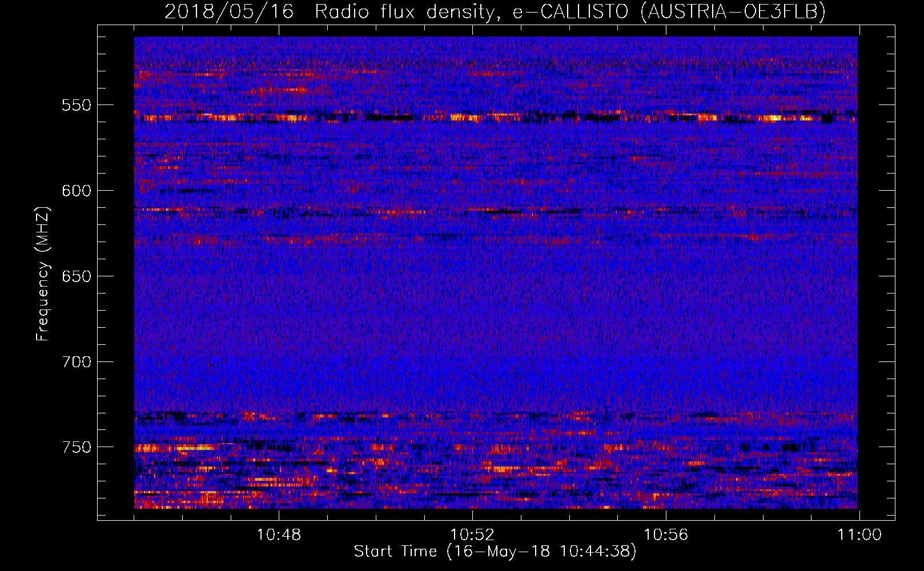Viewport: 924px width, 571px height.
Task: Click the 10:52 time tick label
Action: pos(472,535)
